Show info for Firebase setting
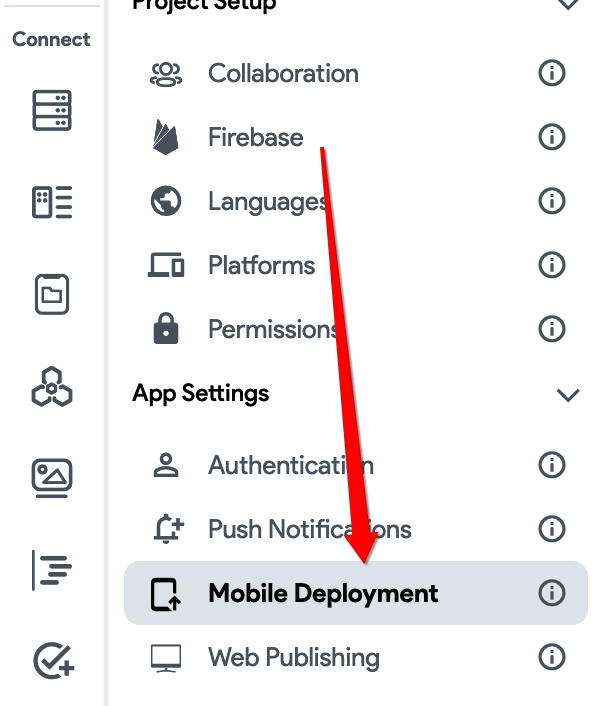Screen dimensions: 600x706 click(x=551, y=137)
